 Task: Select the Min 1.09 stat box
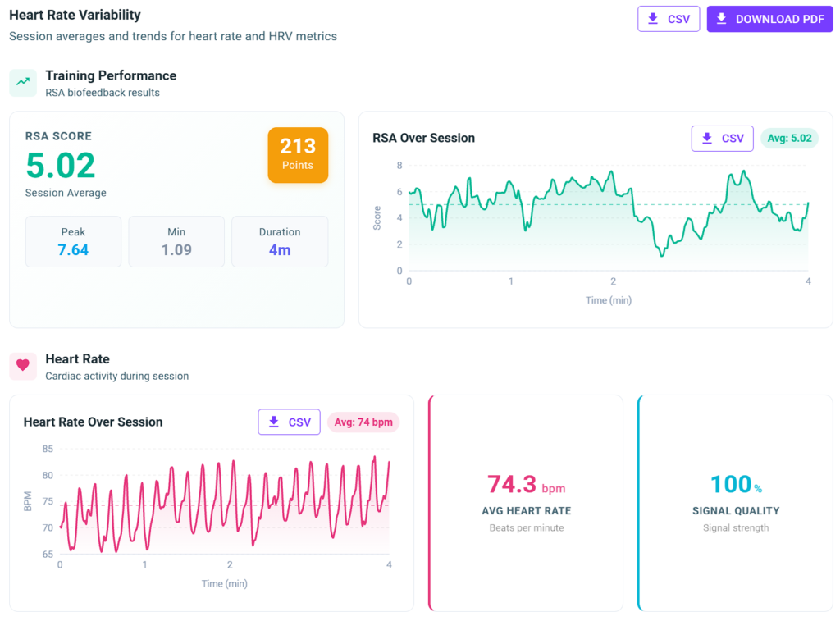click(176, 242)
